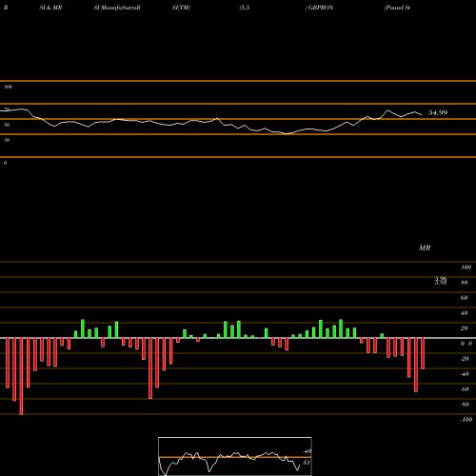476x476 pixels.
Task: Click the 49 label in mini chart
Action: pos(307,451)
